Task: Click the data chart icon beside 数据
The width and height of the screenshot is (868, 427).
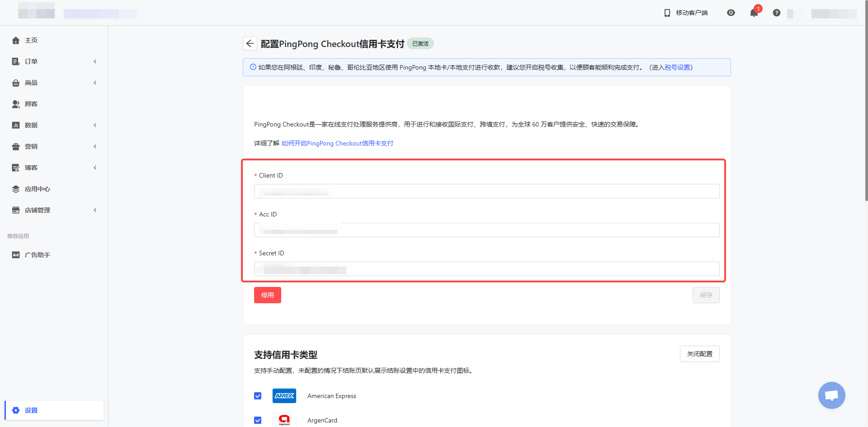Action: point(16,125)
